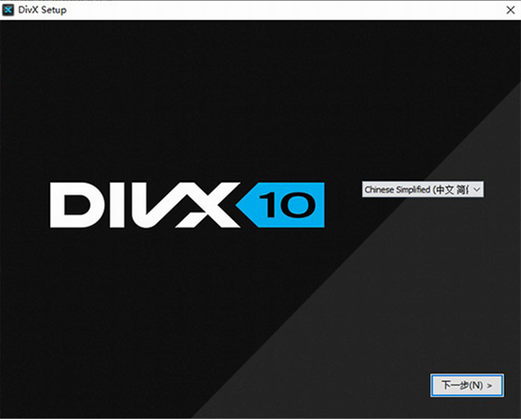Expand the language list using the chevron arrow
This screenshot has width=521, height=419.
pos(477,189)
